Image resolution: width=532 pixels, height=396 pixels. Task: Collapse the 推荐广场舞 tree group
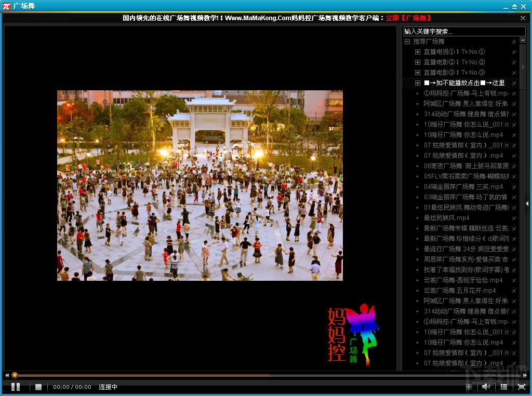point(407,42)
